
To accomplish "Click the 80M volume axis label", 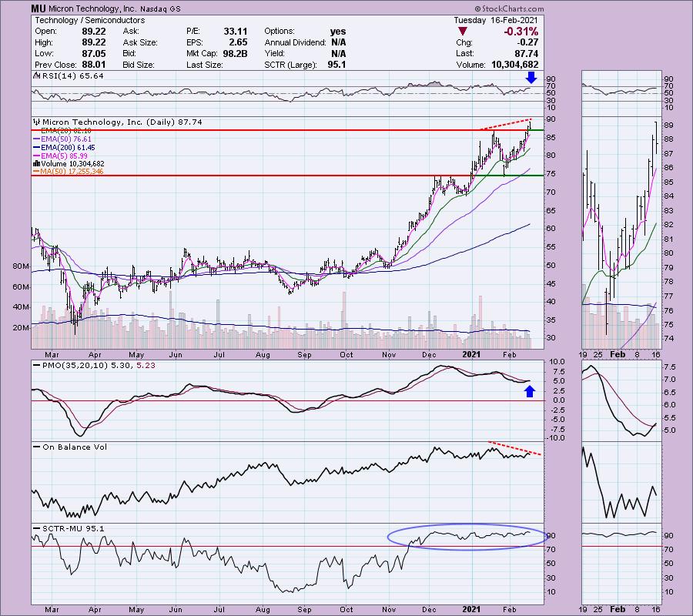I will 21,266.
